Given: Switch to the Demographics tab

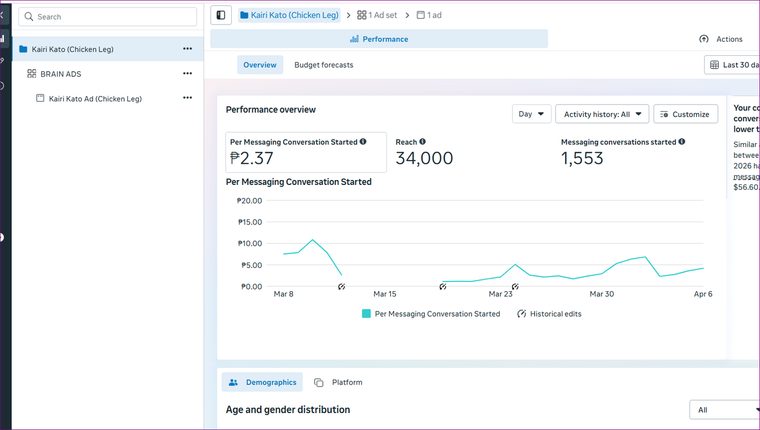Looking at the screenshot, I should coord(262,382).
